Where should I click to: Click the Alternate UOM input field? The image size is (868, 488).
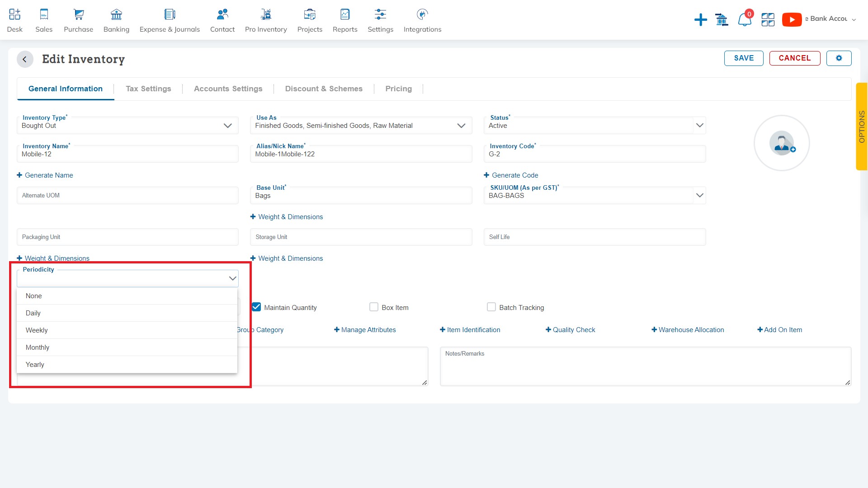(x=127, y=195)
